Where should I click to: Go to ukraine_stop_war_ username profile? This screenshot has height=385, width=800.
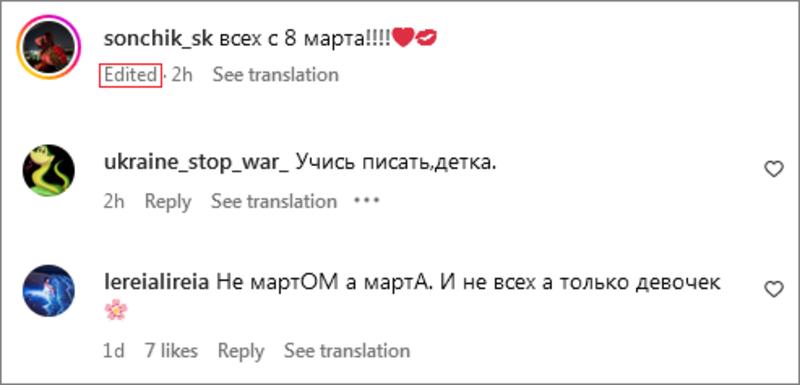(196, 163)
